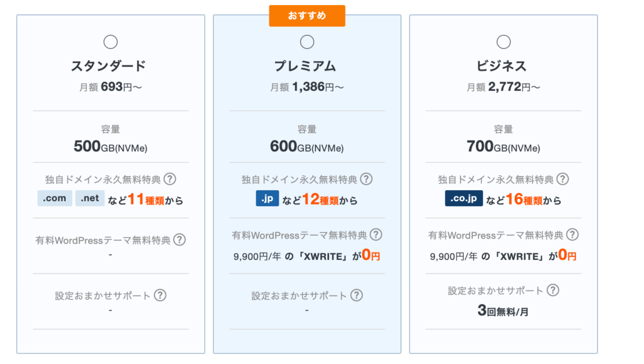Show プレミアム WordPressテーマ特典 help icon
Image resolution: width=644 pixels, height=364 pixels.
point(376,235)
